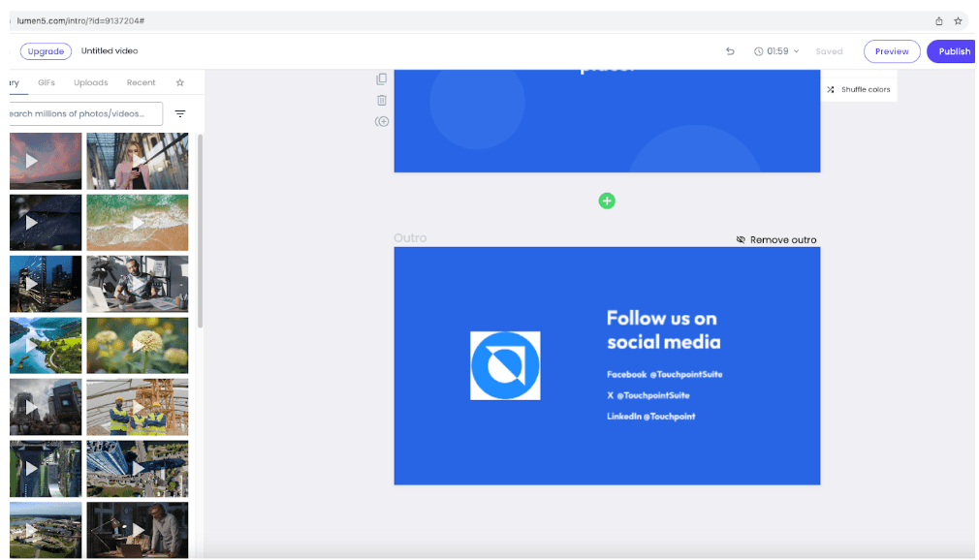
Task: Undo the last change
Action: 730,50
